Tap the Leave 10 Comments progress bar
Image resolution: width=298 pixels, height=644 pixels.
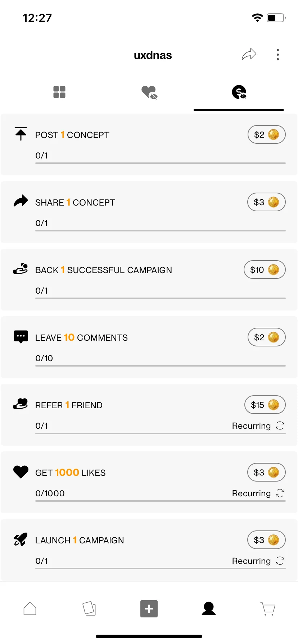point(161,366)
